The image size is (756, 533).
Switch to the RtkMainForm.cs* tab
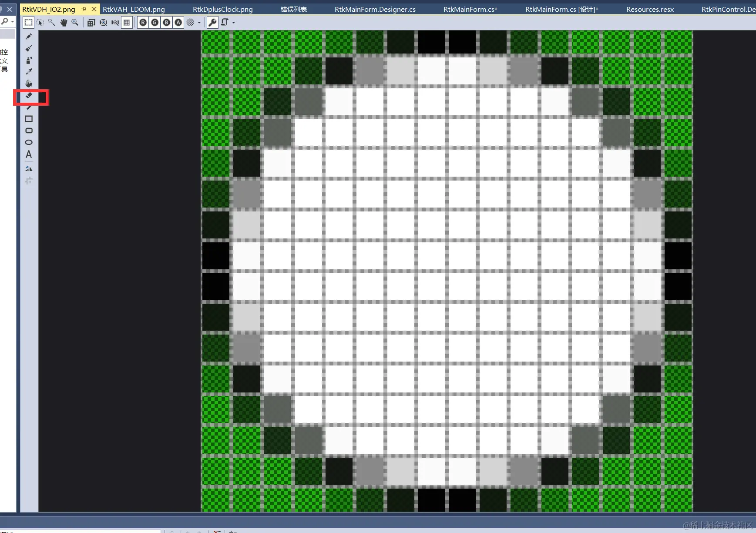470,9
